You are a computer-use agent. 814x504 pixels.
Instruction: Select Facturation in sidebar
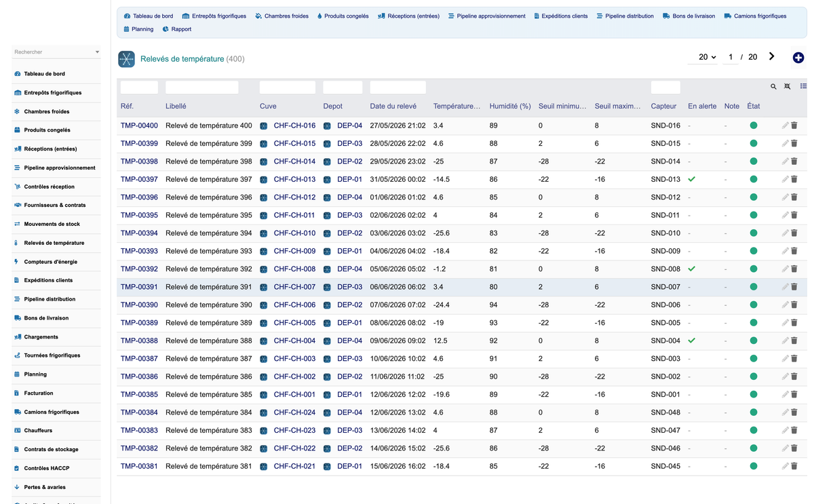tap(39, 393)
